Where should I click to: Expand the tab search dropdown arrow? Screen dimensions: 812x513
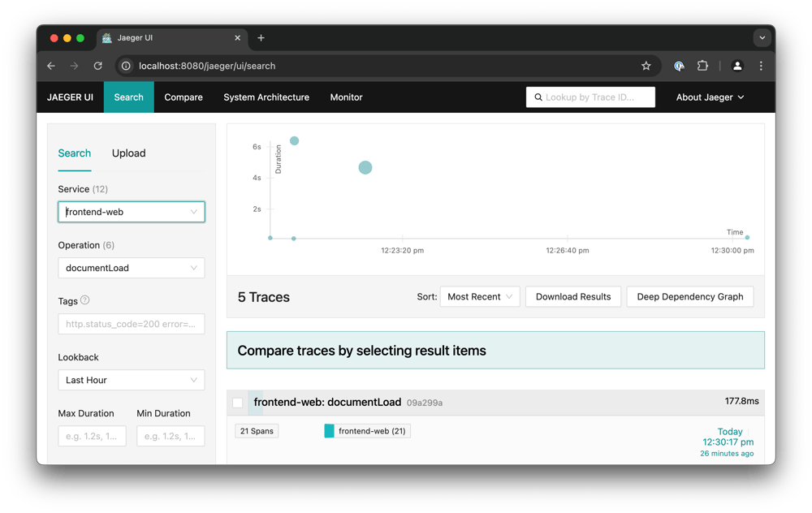coord(762,38)
